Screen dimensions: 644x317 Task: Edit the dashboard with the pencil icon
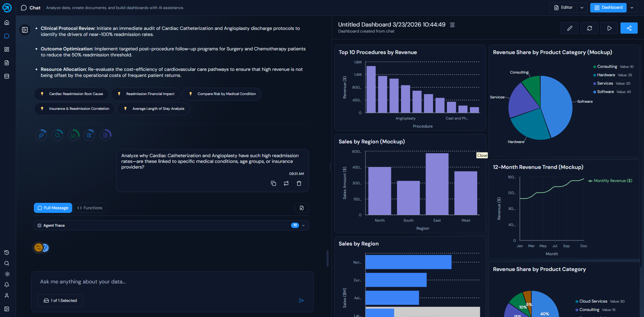pyautogui.click(x=569, y=28)
